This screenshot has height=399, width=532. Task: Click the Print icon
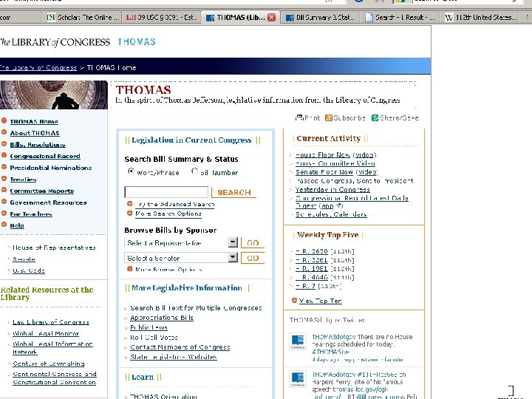pyautogui.click(x=299, y=117)
